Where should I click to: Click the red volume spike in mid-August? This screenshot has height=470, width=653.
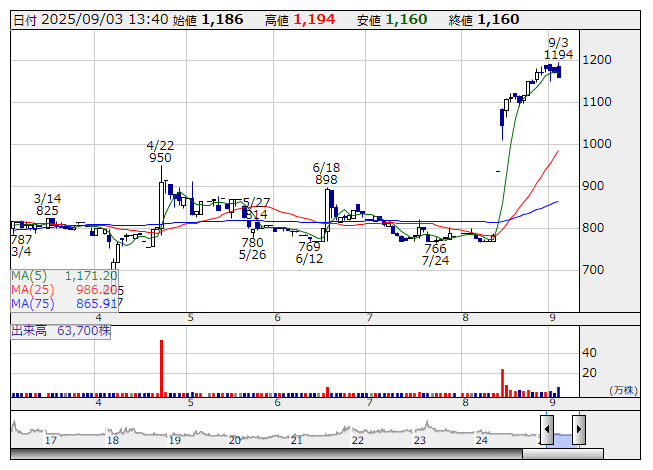coord(503,383)
